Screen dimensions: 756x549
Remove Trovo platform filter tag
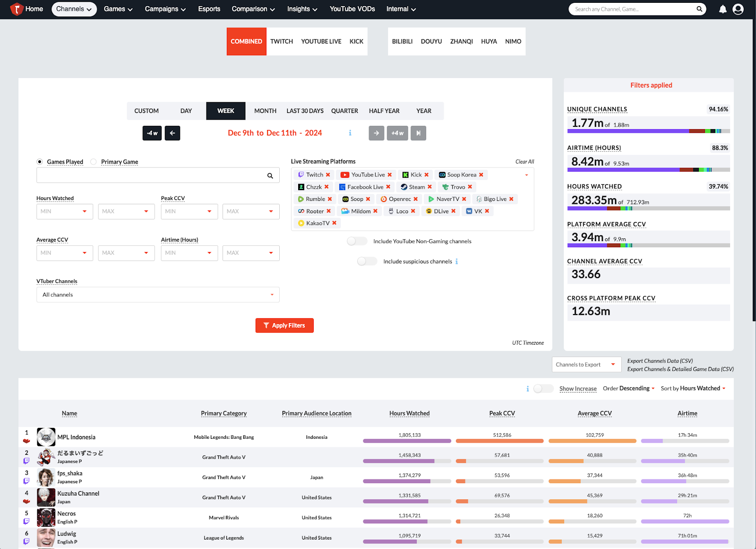click(x=470, y=187)
